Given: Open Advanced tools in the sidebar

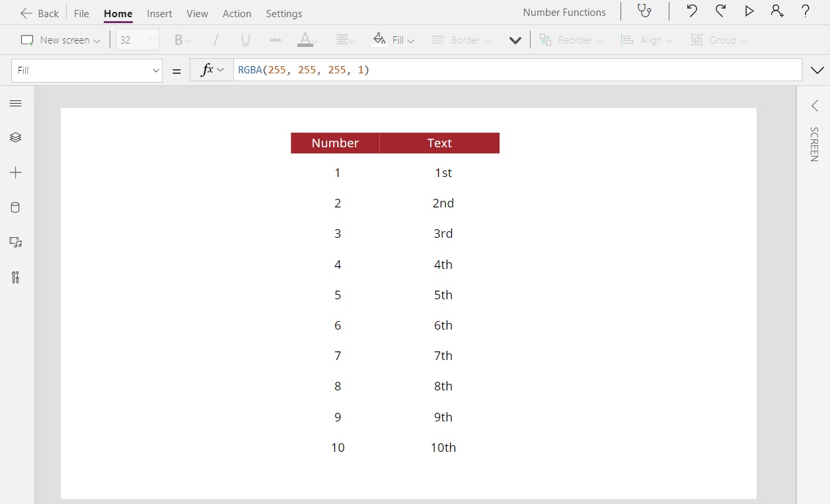Looking at the screenshot, I should pos(16,277).
